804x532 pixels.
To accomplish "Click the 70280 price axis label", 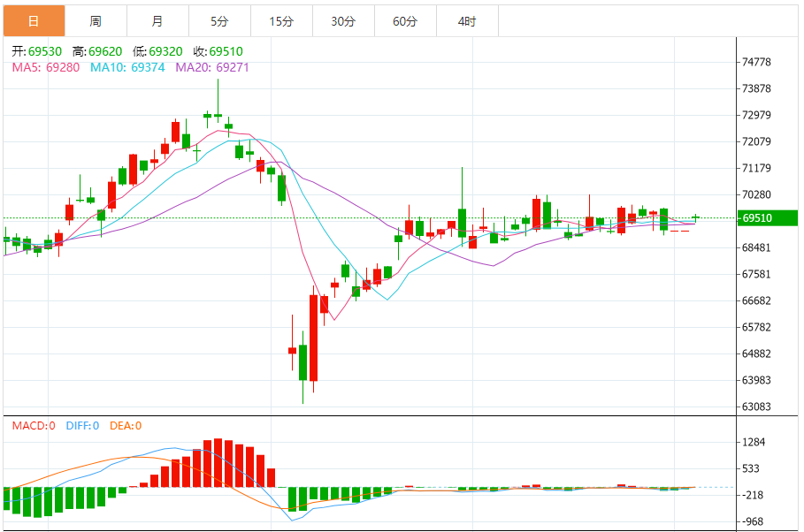I will [x=757, y=194].
